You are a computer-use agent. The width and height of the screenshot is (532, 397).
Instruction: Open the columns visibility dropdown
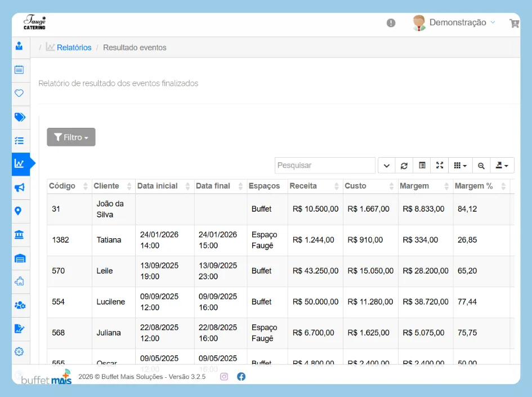[460, 166]
